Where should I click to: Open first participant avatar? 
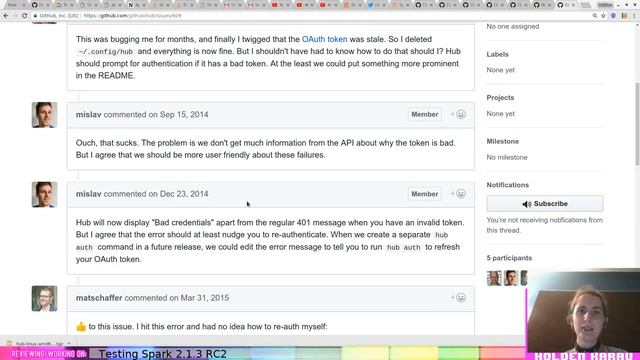[494, 278]
